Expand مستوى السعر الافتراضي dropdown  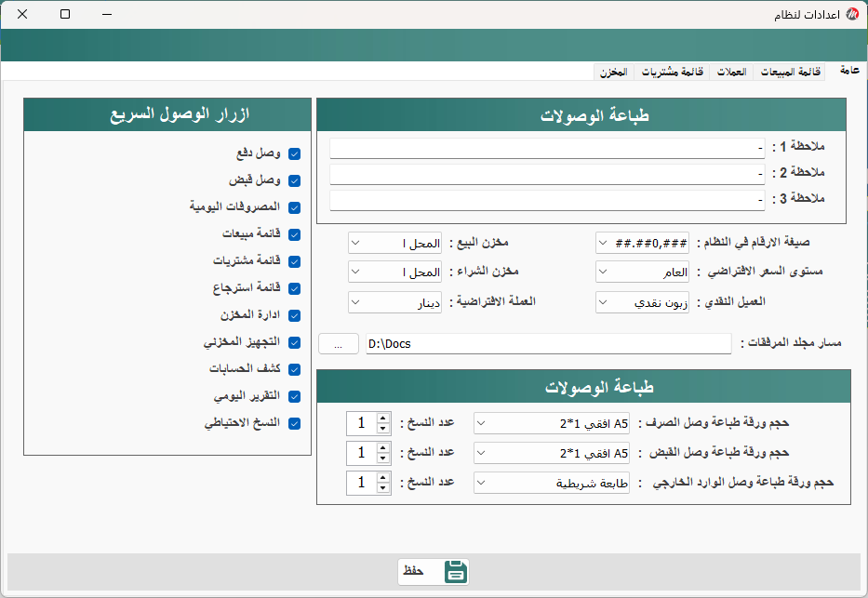pos(642,272)
